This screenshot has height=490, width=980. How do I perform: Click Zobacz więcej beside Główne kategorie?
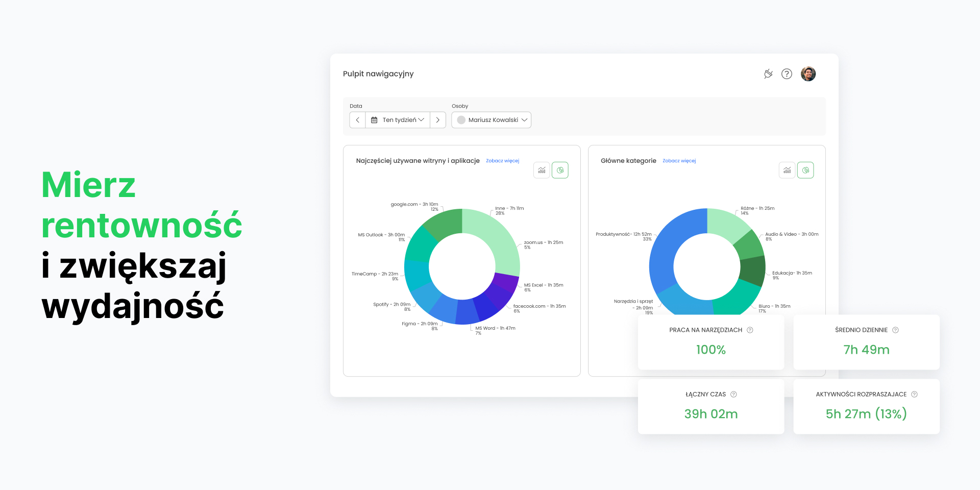coord(679,161)
